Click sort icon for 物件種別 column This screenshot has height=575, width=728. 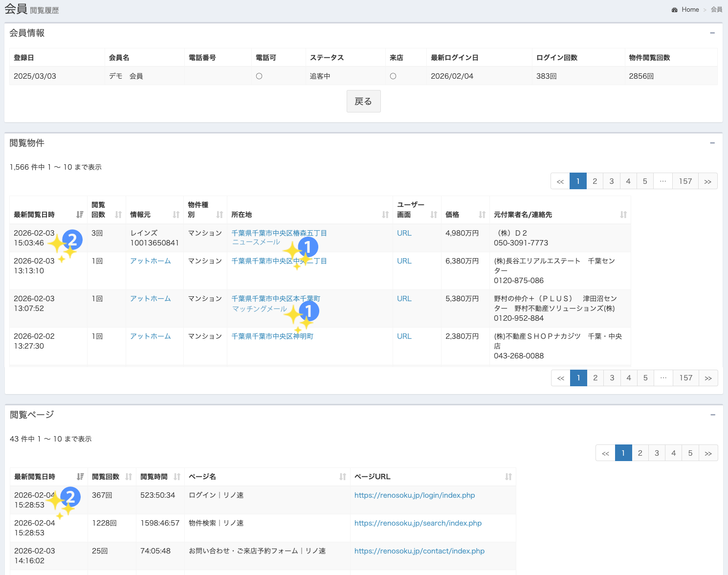tap(220, 215)
